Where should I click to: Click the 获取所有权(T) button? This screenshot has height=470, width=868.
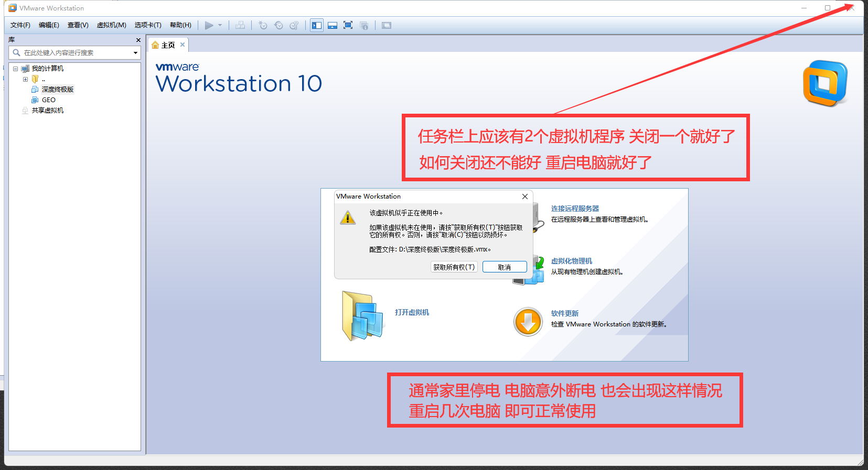click(454, 267)
